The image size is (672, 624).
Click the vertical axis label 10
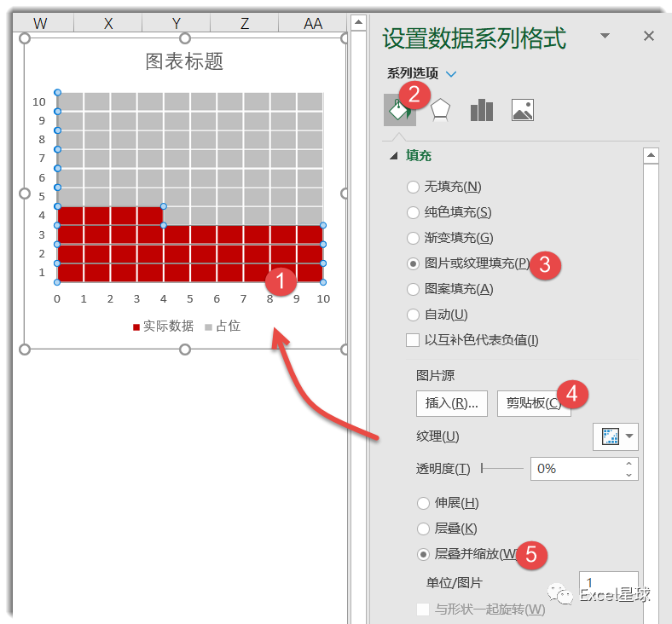pos(39,102)
